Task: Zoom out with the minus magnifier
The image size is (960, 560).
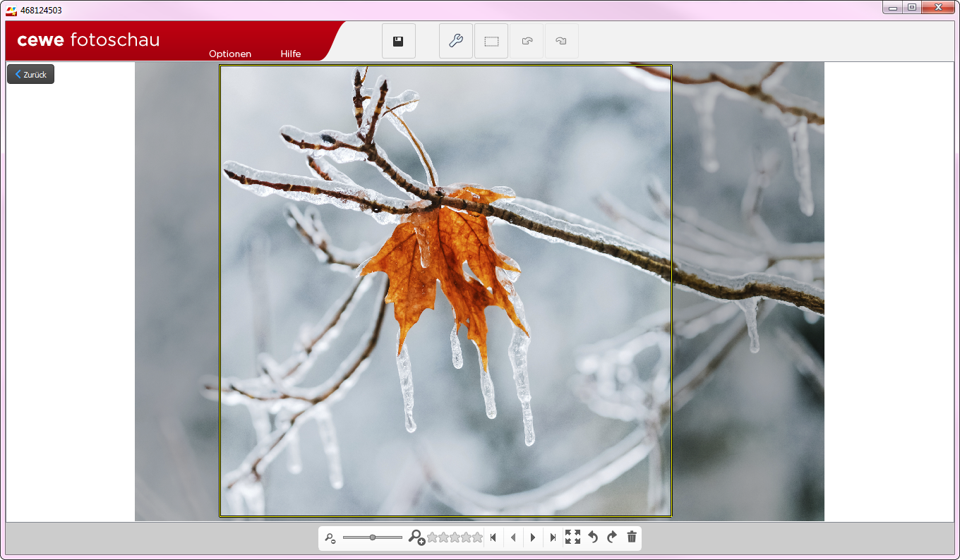Action: pos(330,538)
